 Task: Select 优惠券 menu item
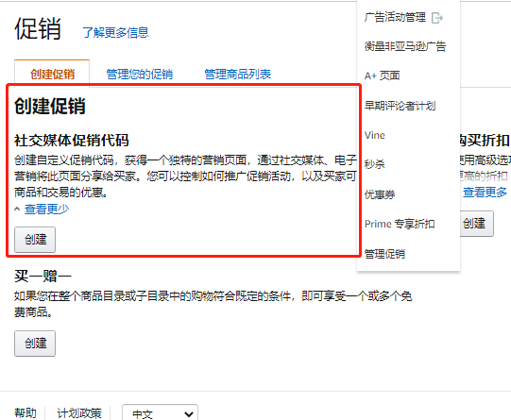(380, 194)
